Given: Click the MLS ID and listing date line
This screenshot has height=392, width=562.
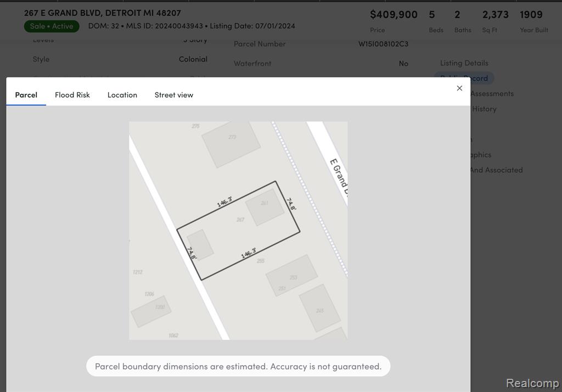Looking at the screenshot, I should point(192,26).
